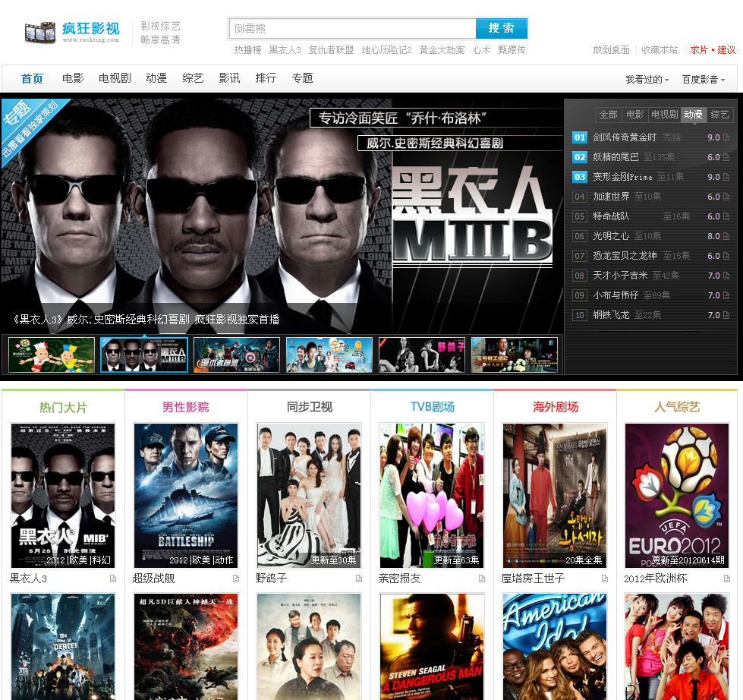Open 综艺 in navigation bar
The height and width of the screenshot is (700, 743).
pos(193,78)
